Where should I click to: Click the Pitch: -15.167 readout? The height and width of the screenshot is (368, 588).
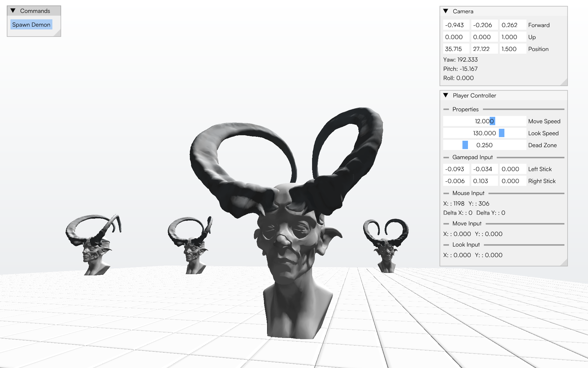[x=460, y=69]
